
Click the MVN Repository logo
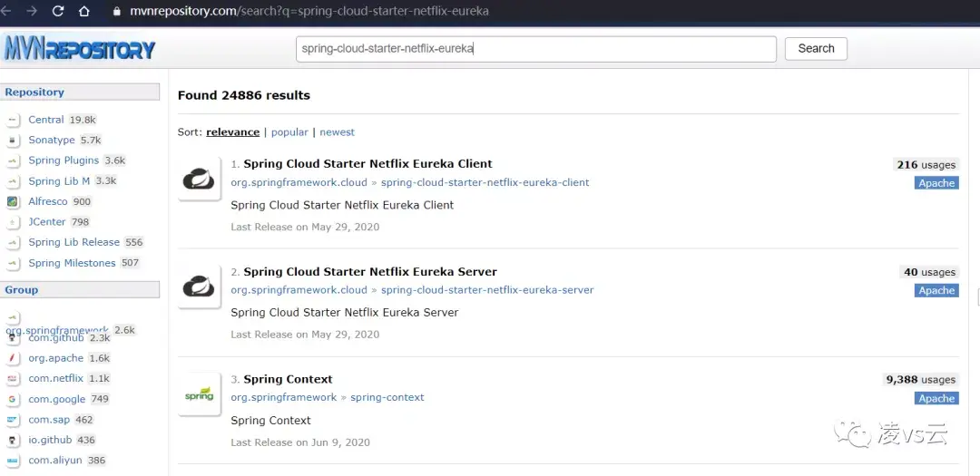coord(80,48)
